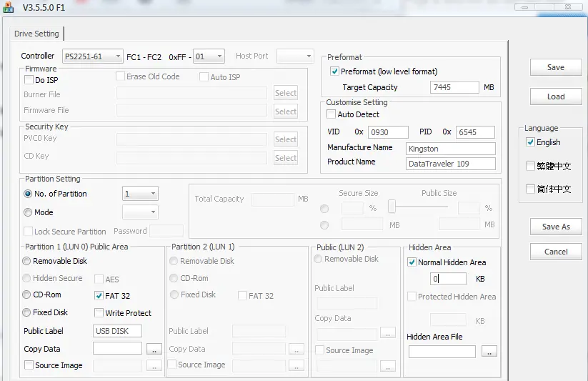Select No. of Partition radio button

pos(28,194)
